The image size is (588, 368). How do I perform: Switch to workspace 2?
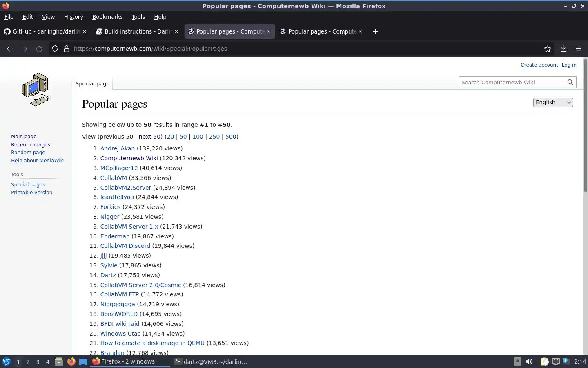coord(28,362)
